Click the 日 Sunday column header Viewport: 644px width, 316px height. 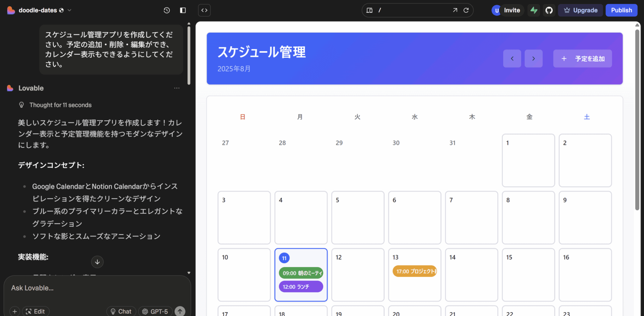242,117
